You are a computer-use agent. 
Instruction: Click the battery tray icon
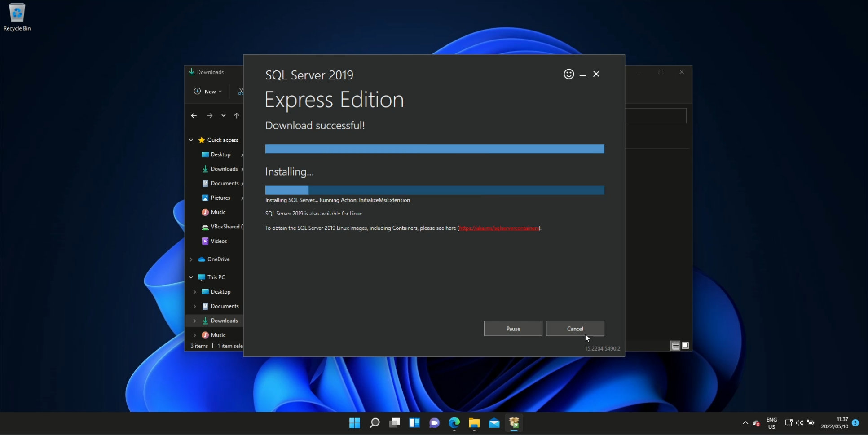(x=811, y=423)
